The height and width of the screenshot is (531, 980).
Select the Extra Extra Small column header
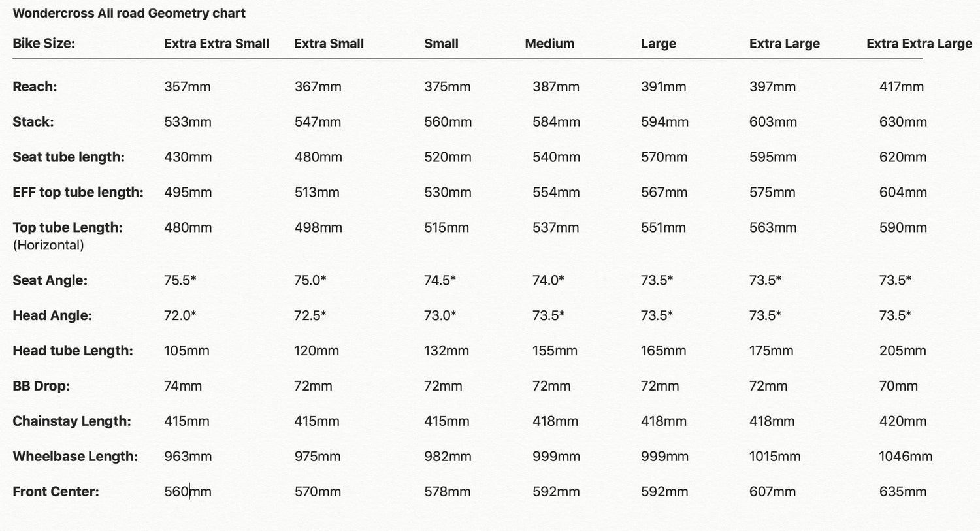point(216,44)
